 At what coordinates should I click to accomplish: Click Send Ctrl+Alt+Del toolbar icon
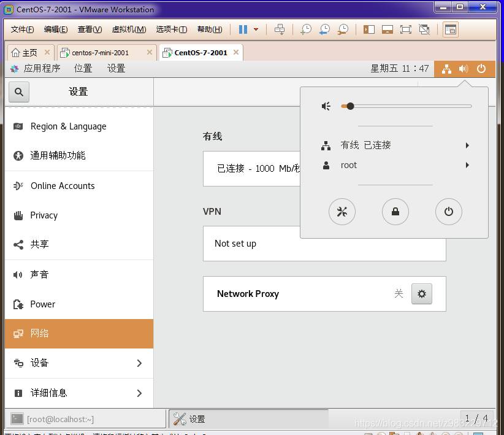coord(280,29)
